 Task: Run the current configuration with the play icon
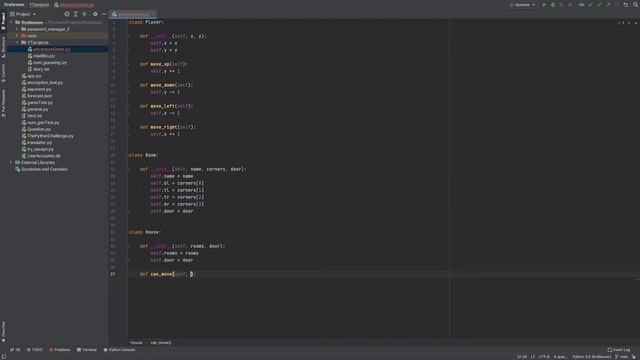[x=544, y=5]
